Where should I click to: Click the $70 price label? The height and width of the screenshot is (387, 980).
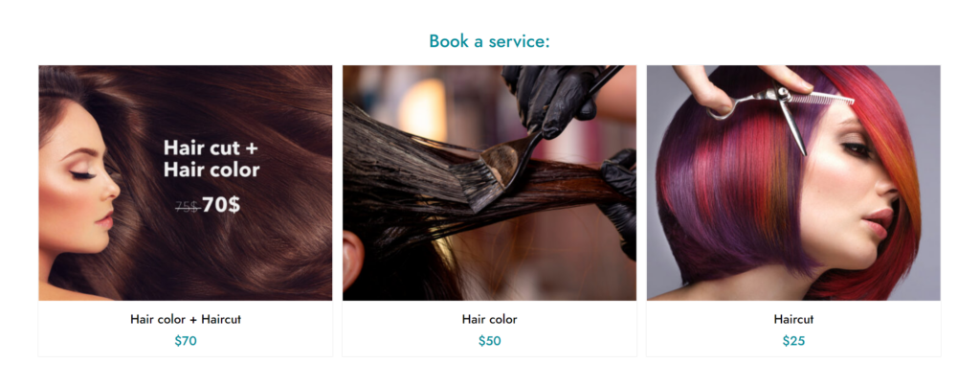click(185, 341)
